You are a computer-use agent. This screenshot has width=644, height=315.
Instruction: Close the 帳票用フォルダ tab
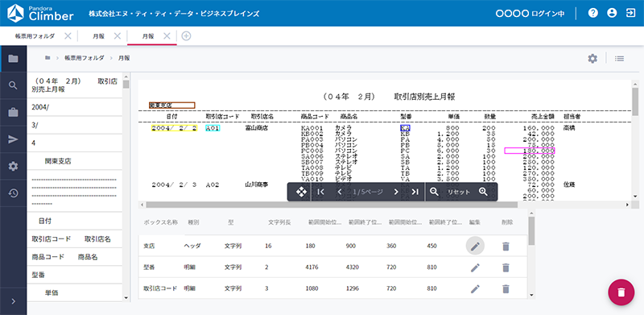click(x=68, y=36)
